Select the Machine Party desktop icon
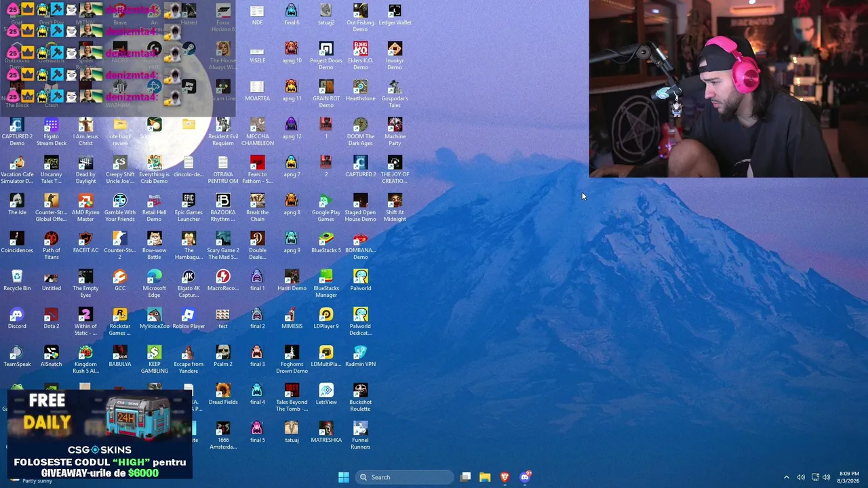Screen dimensions: 868x488 (x=395, y=132)
